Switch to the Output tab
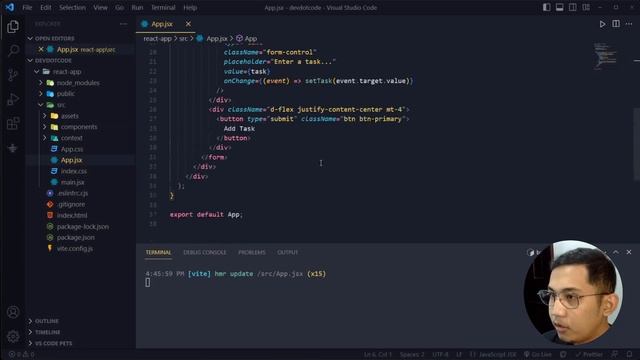The image size is (640, 360). tap(288, 252)
